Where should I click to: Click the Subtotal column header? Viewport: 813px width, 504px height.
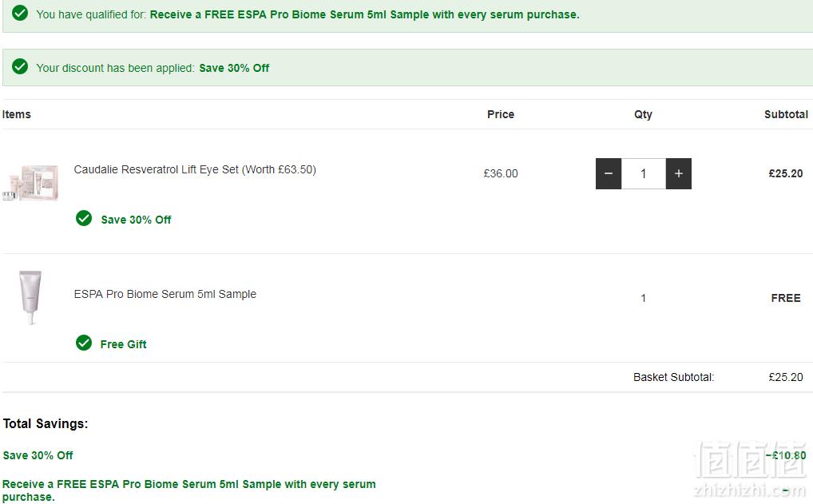click(x=786, y=114)
